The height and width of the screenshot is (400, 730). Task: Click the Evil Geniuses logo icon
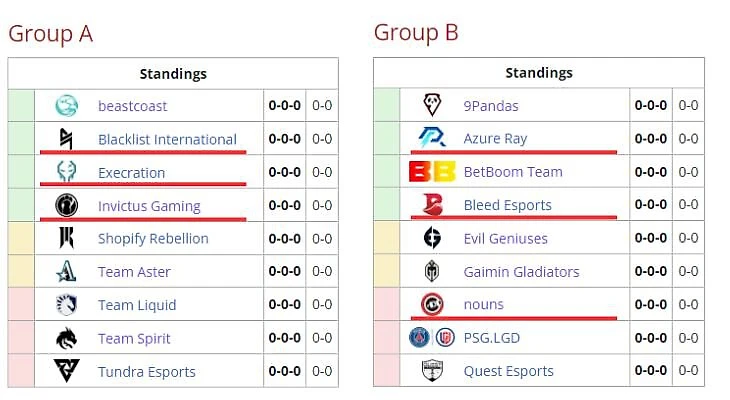tap(432, 238)
